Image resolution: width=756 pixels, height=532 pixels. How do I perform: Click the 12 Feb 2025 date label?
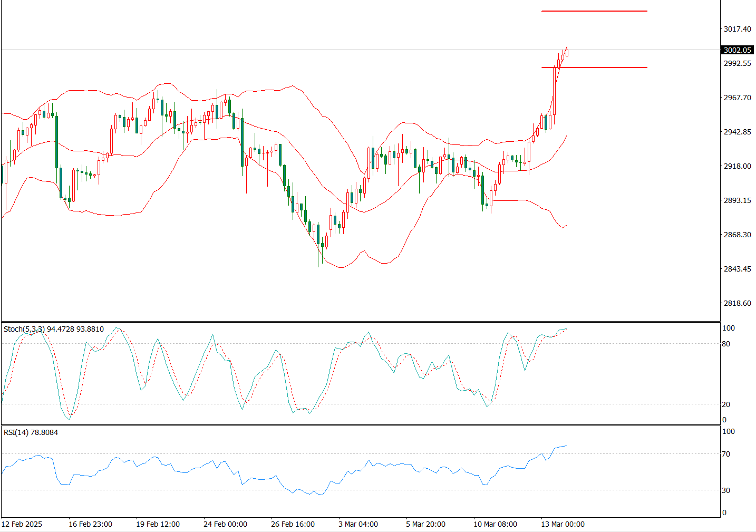(x=22, y=524)
